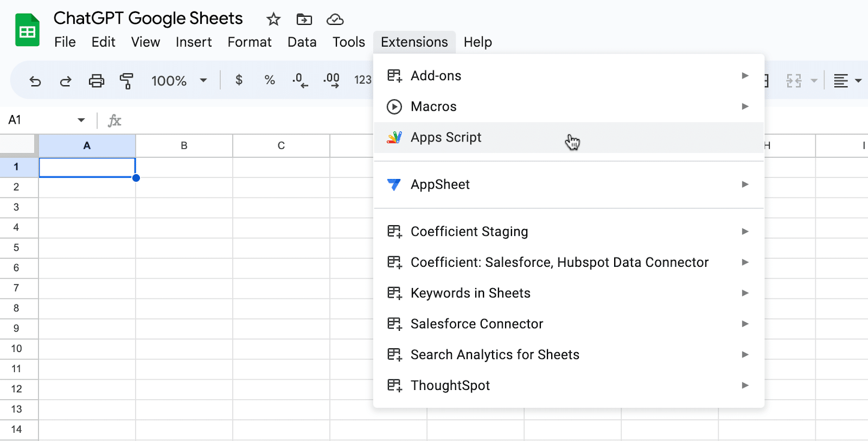Click the Redo arrow
868x441 pixels.
[x=66, y=81]
